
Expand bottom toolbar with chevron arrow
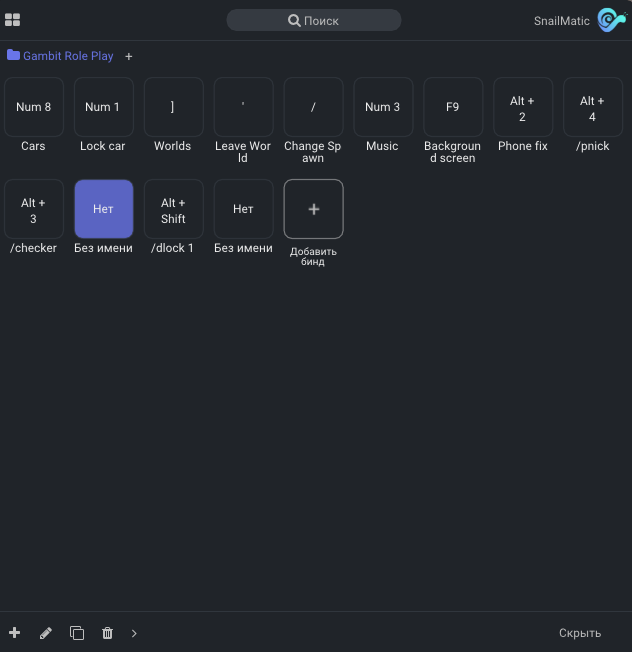coord(134,633)
